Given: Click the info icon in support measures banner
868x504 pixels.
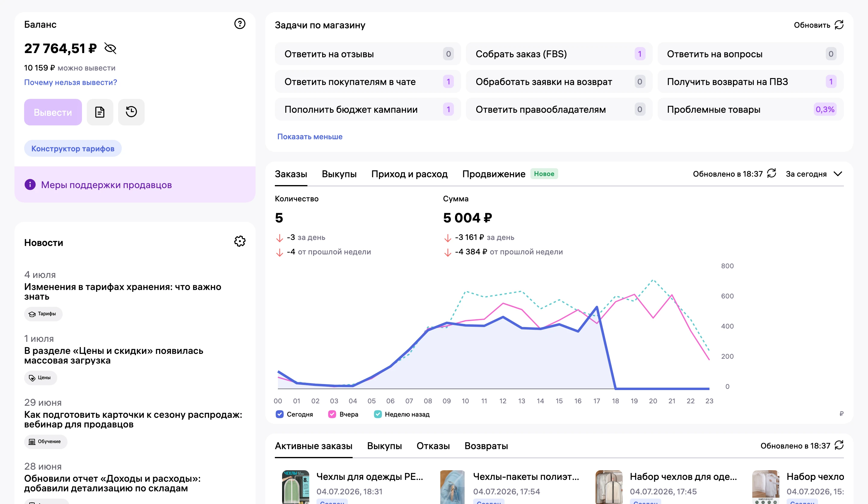Looking at the screenshot, I should 30,185.
